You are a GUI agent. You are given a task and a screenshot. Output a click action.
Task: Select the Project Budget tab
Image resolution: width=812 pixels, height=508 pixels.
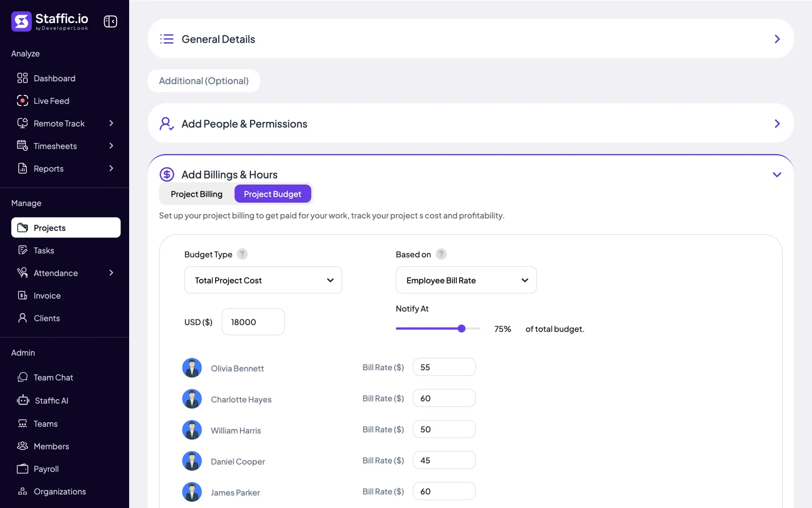point(272,194)
